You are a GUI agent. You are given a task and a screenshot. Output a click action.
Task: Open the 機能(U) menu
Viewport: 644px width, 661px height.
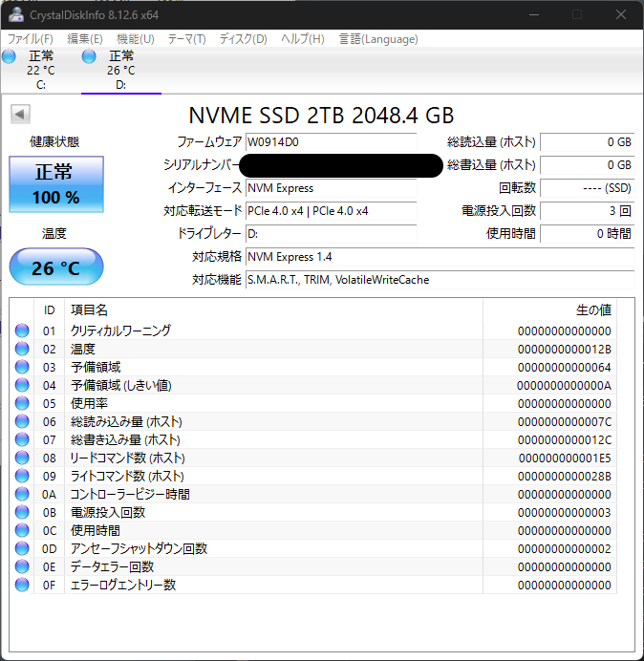point(136,39)
